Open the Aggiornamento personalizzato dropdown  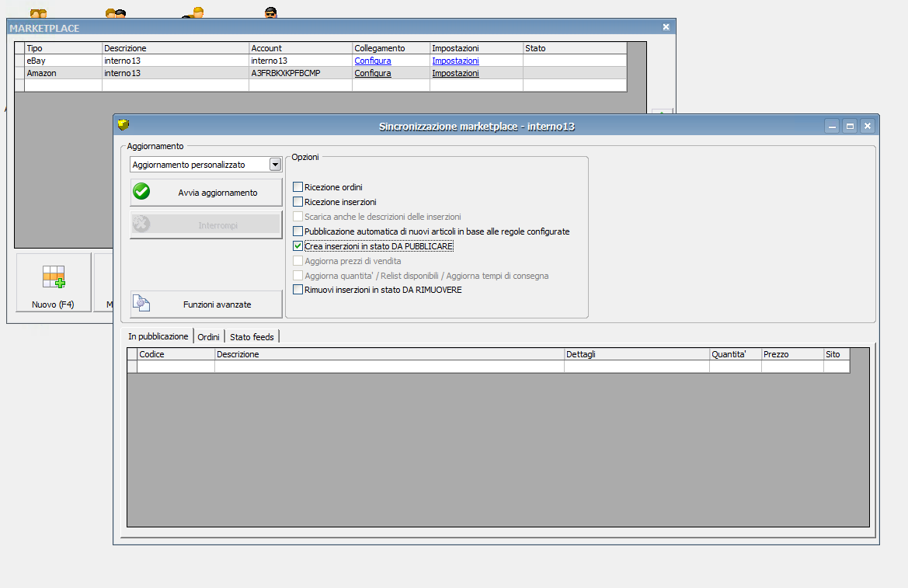point(275,165)
